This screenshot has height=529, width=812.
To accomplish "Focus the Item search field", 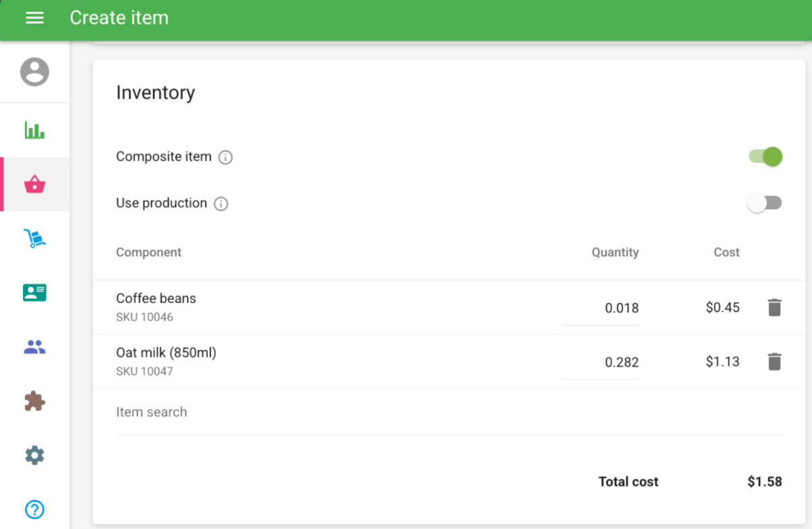I will [x=449, y=412].
